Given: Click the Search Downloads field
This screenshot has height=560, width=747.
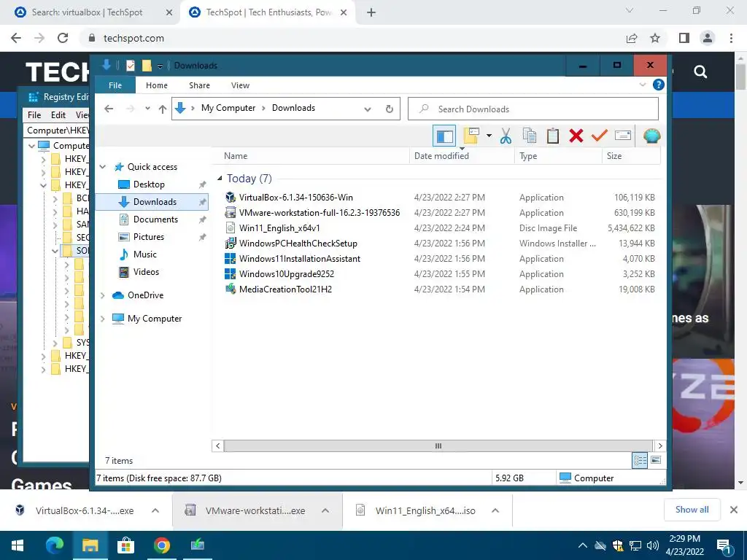Looking at the screenshot, I should pyautogui.click(x=533, y=109).
